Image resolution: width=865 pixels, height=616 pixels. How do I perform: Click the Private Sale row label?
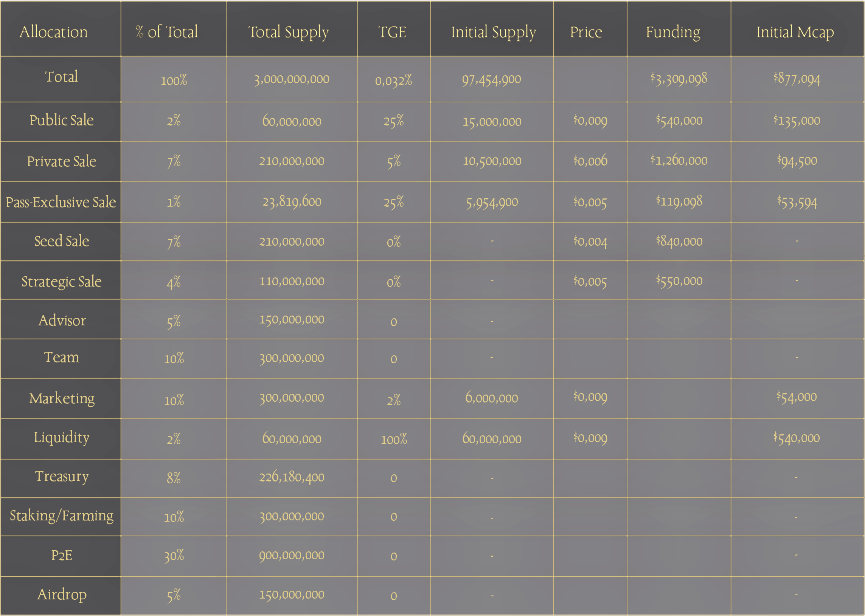coord(62,162)
